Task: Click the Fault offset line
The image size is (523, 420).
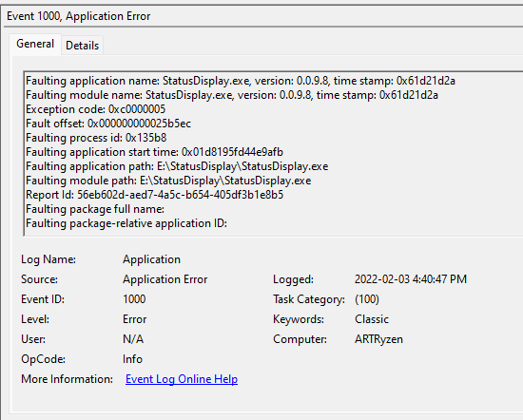Action: point(108,124)
